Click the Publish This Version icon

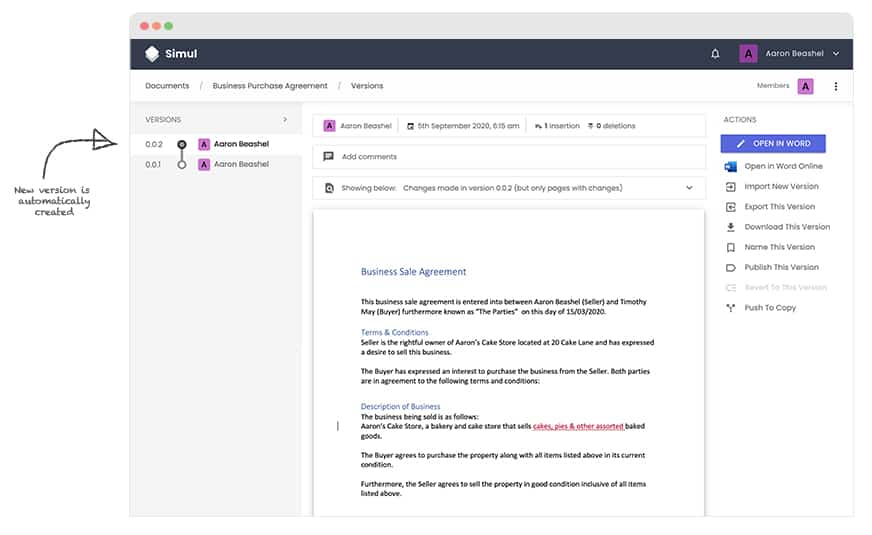click(730, 267)
